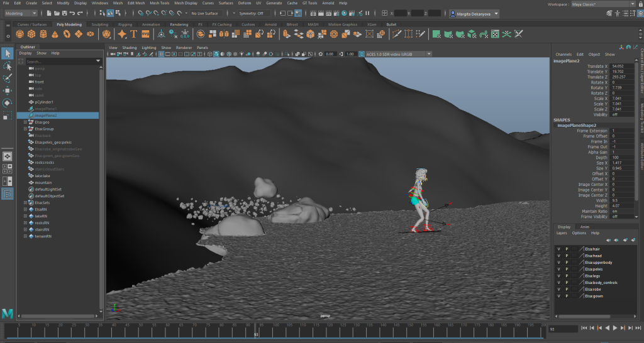
Task: Open the Modeling menu set dropdown
Action: pyautogui.click(x=21, y=13)
